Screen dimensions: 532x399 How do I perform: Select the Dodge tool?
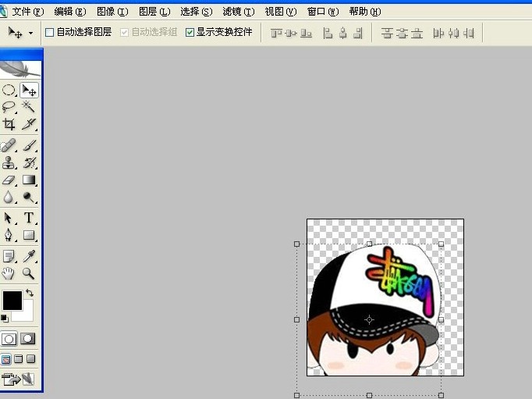coord(29,197)
